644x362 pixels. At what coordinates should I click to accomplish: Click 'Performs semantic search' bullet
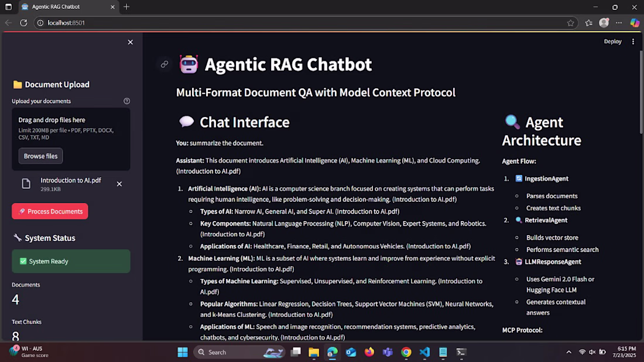click(x=562, y=250)
